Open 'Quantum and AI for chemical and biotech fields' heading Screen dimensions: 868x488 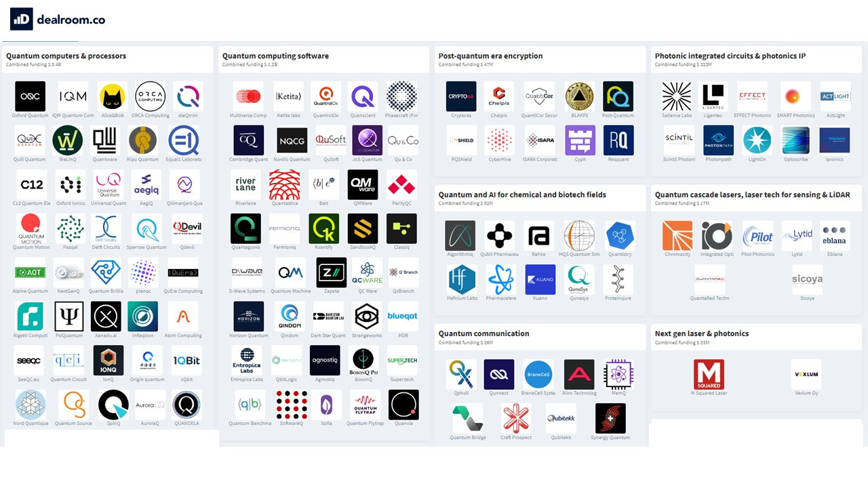pyautogui.click(x=522, y=195)
